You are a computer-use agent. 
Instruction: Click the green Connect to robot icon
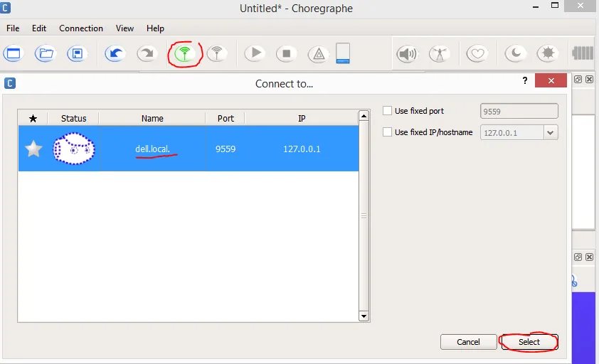point(184,53)
